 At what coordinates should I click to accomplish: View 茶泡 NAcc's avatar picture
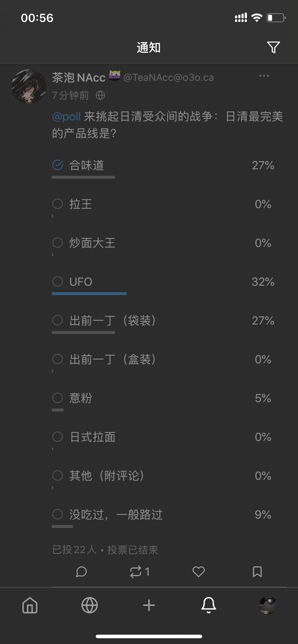pos(29,87)
